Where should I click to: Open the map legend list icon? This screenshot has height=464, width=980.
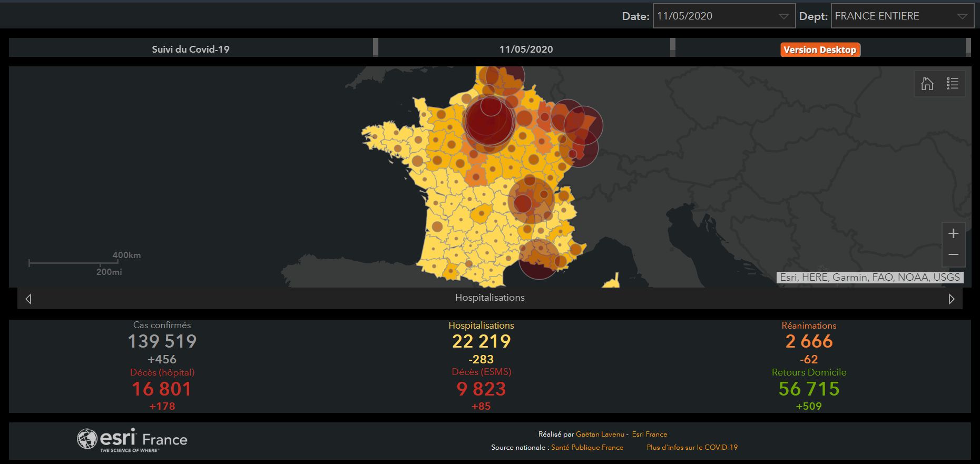(952, 84)
